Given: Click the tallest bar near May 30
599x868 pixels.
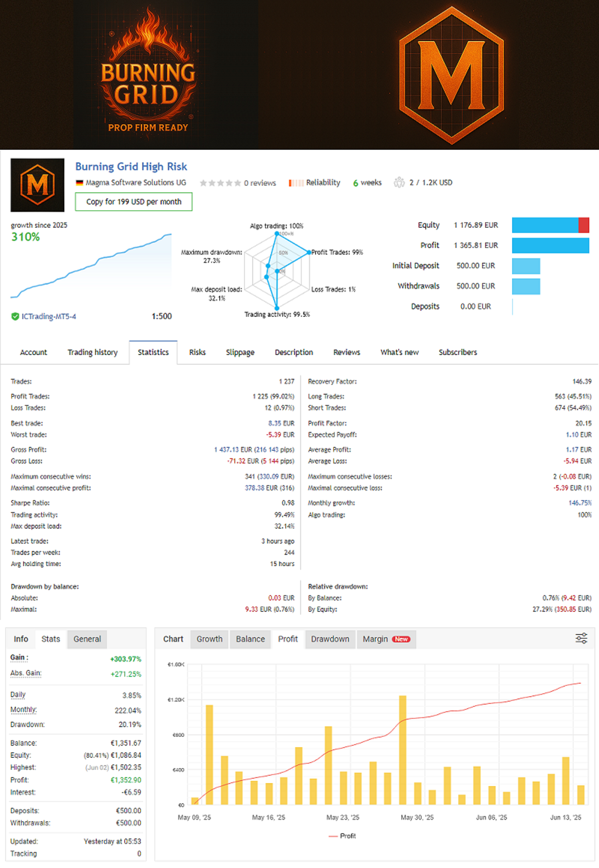Looking at the screenshot, I should (x=402, y=750).
